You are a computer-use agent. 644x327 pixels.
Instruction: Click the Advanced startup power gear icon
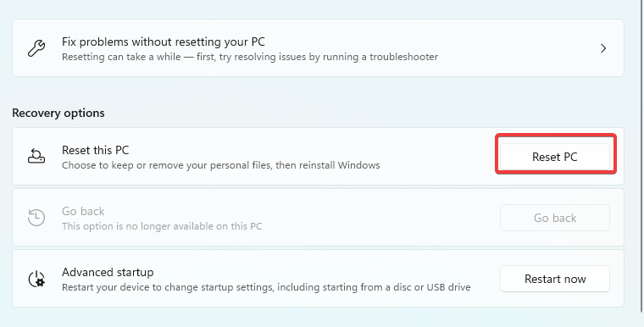point(36,279)
